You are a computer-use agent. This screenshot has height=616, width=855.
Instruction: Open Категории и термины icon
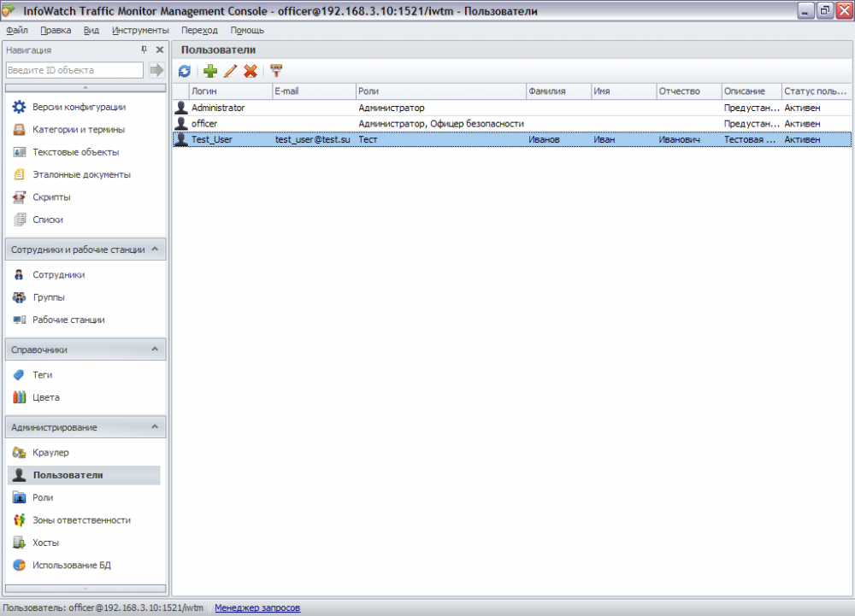(x=19, y=130)
